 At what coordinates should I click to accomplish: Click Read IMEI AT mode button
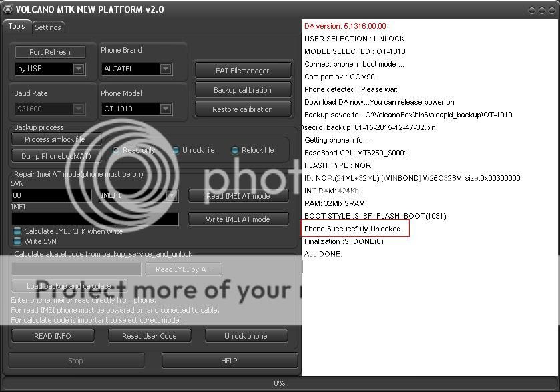point(238,196)
